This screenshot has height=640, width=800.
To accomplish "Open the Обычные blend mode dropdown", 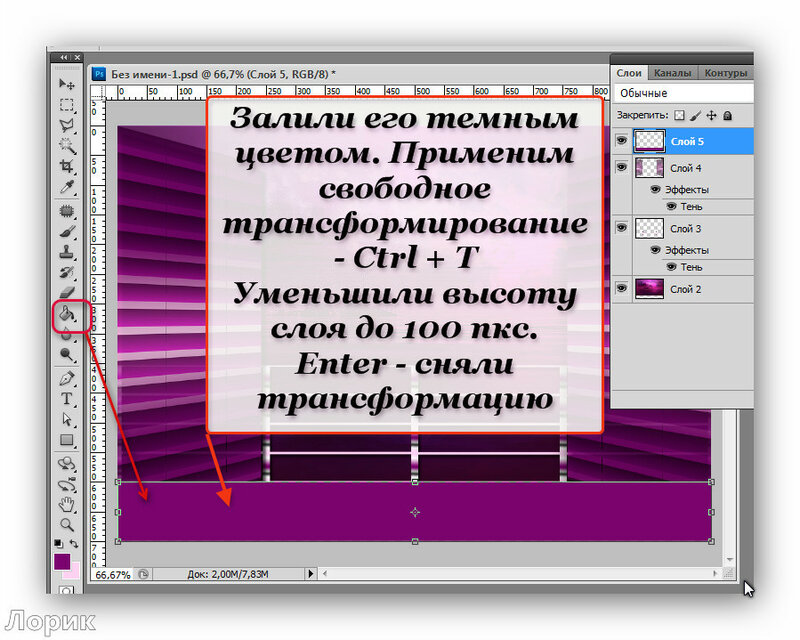I will pyautogui.click(x=684, y=93).
